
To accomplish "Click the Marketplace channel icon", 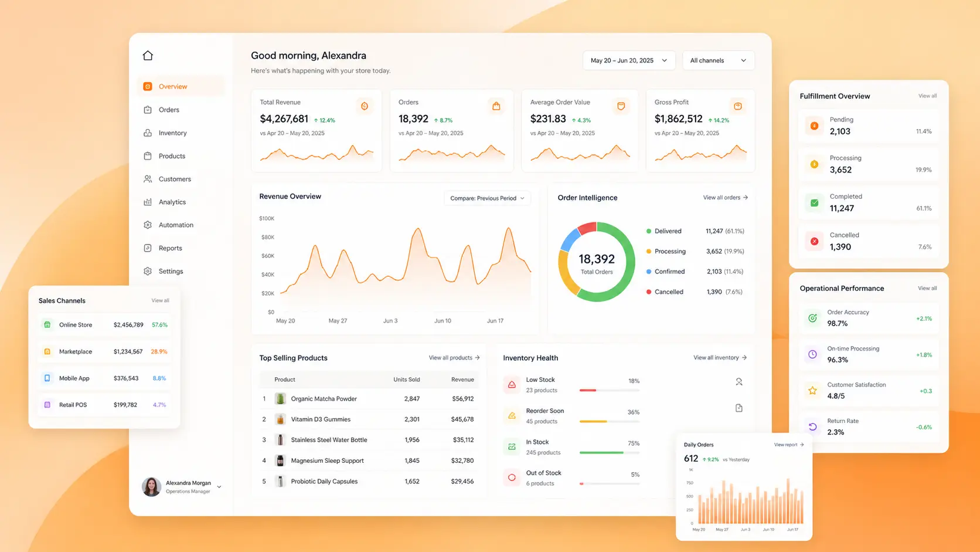I will point(47,351).
